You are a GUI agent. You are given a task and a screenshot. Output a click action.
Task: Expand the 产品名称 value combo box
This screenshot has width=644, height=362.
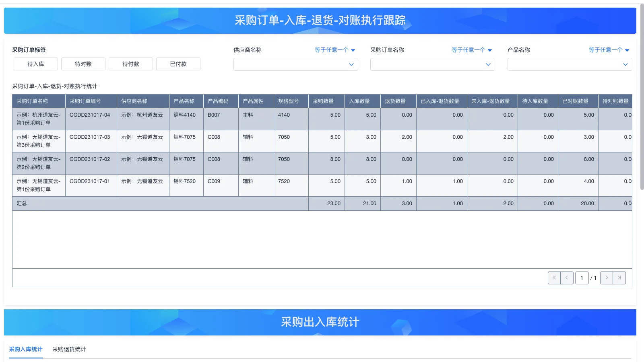point(570,64)
